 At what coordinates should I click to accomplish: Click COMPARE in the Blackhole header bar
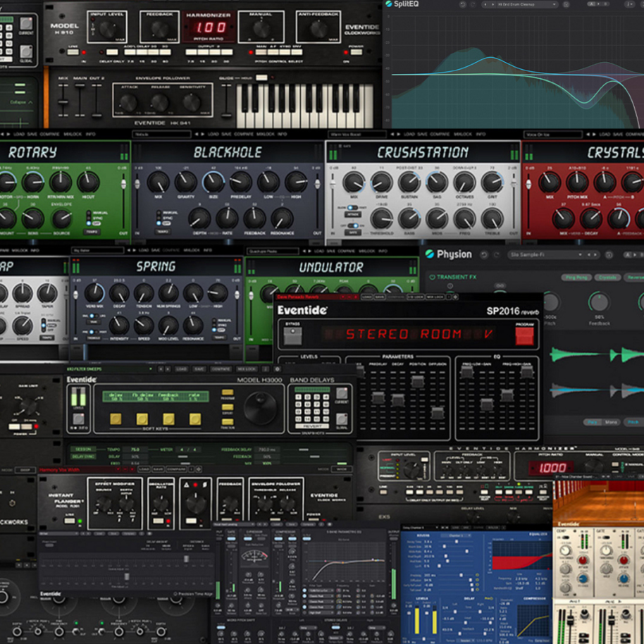tap(244, 134)
